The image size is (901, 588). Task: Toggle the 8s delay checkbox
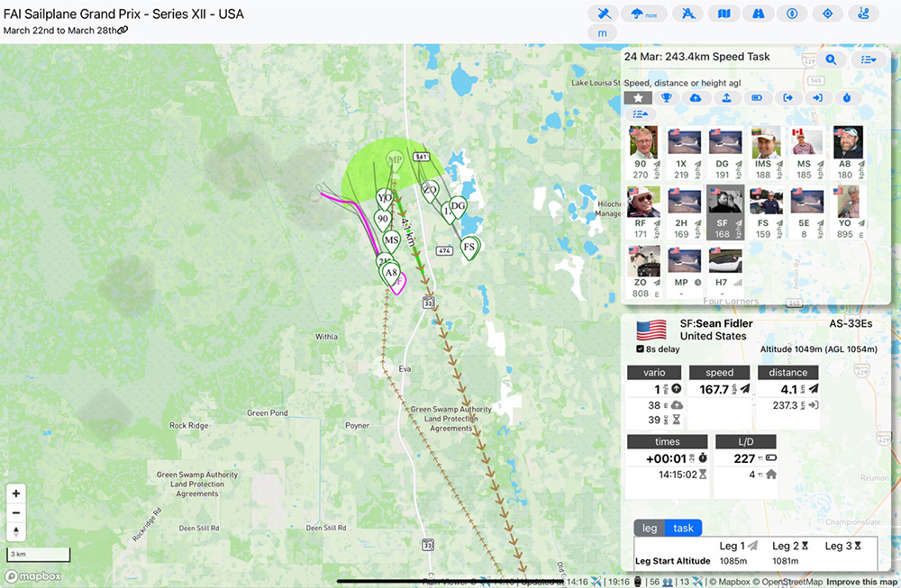pos(641,348)
